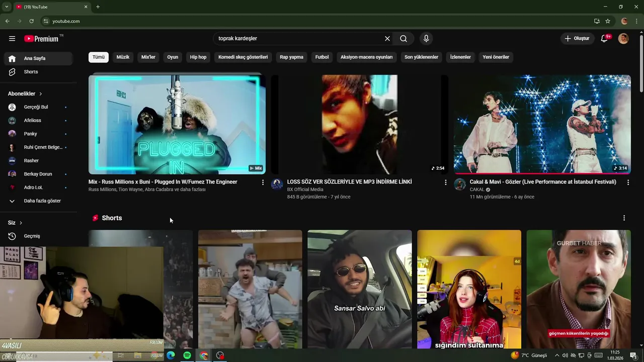Screen dimensions: 644x362
Task: Go to Ana Sayfa in the sidebar
Action: pos(38,58)
